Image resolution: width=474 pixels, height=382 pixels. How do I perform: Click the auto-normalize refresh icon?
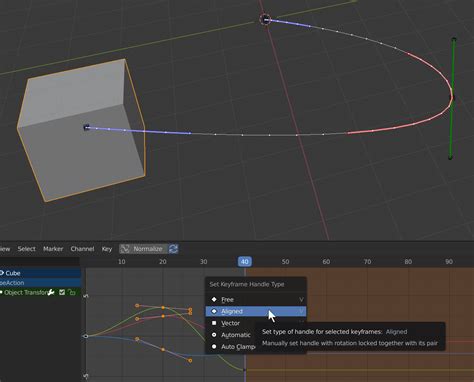pyautogui.click(x=173, y=249)
